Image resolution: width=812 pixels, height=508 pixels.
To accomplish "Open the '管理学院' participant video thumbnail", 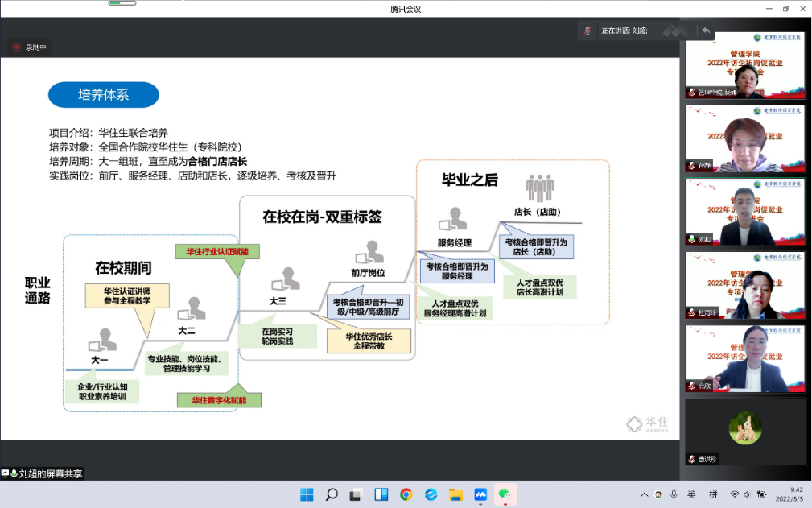I will pyautogui.click(x=744, y=65).
